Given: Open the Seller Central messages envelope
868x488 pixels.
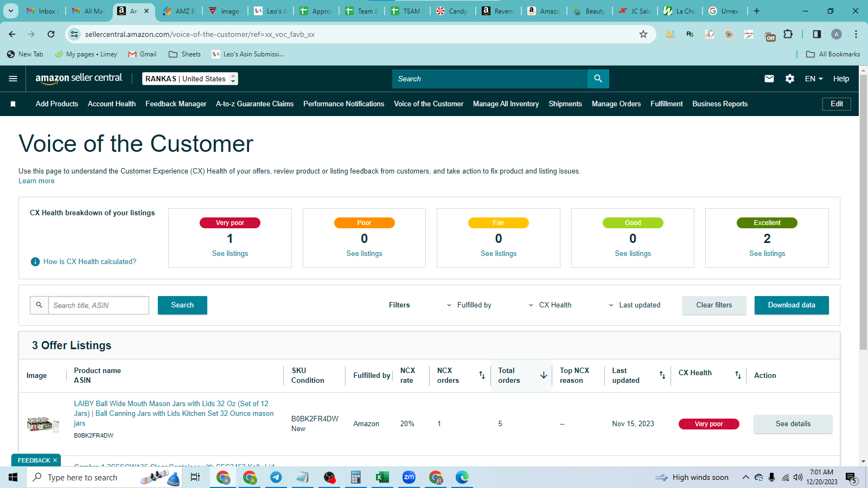Looking at the screenshot, I should click(769, 79).
